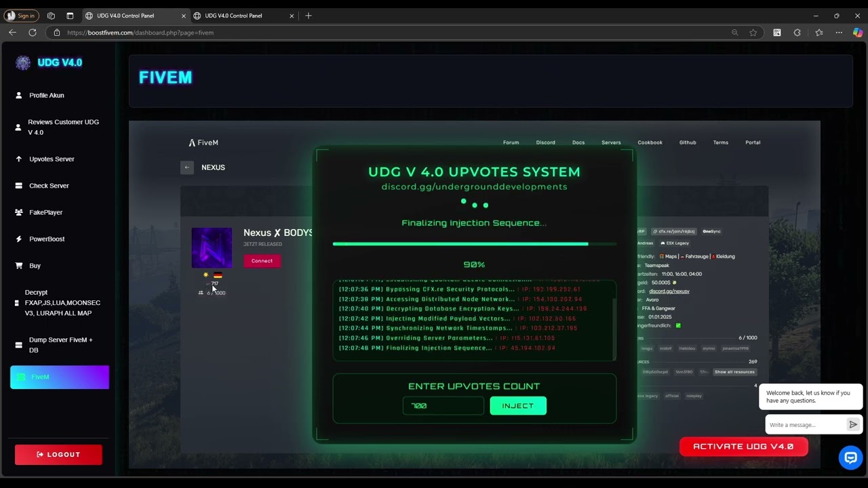868x488 pixels.
Task: Click the address bar URL
Action: (140, 33)
